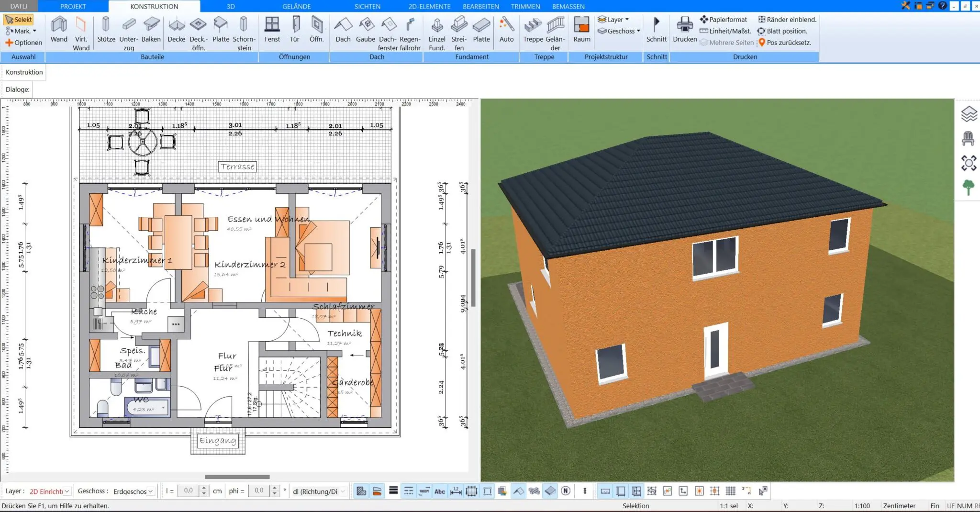Screen dimensions: 980x512
Task: Toggle the hatching display in the bottom toolbar
Action: 360,490
